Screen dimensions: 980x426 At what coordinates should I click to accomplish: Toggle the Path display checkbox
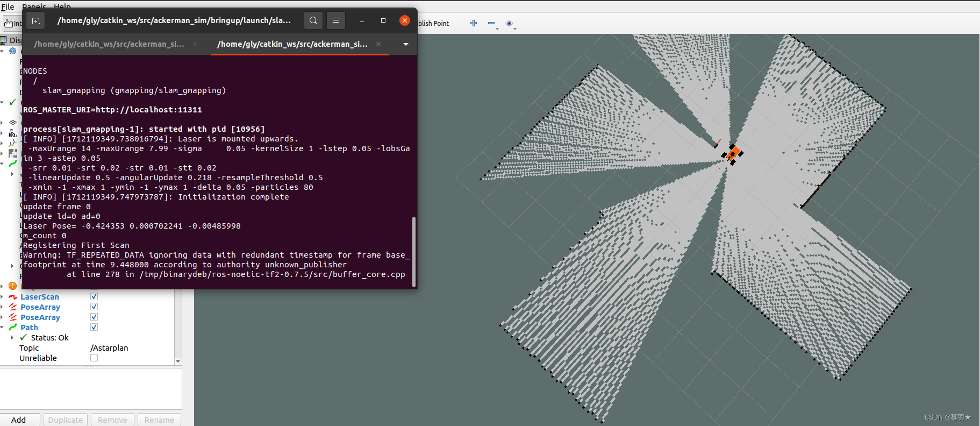click(94, 327)
